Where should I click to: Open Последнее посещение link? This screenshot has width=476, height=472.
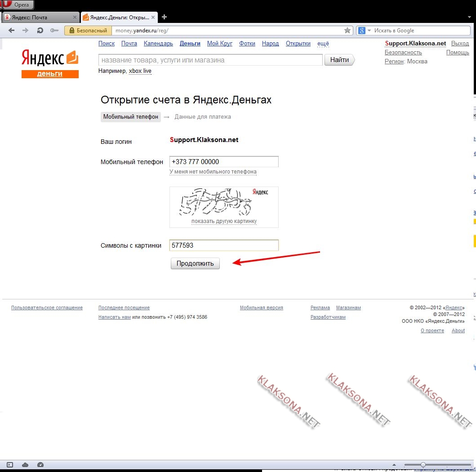tap(124, 307)
